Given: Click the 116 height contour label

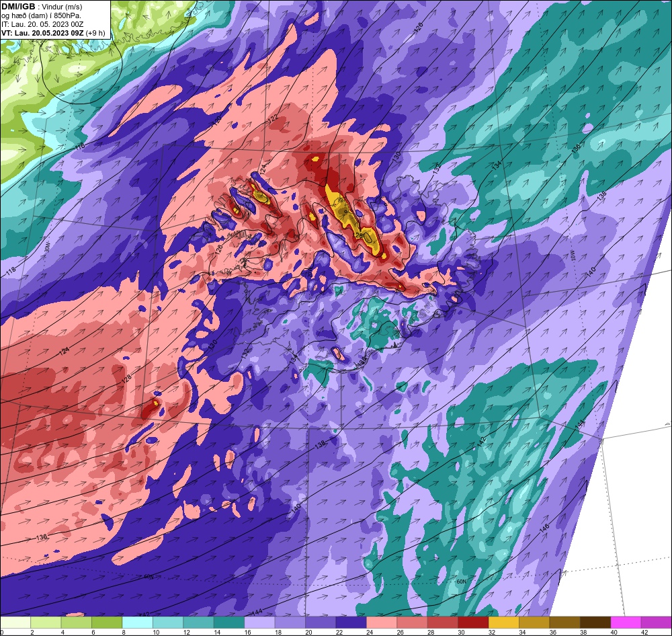Looking at the screenshot, I should click(x=80, y=147).
